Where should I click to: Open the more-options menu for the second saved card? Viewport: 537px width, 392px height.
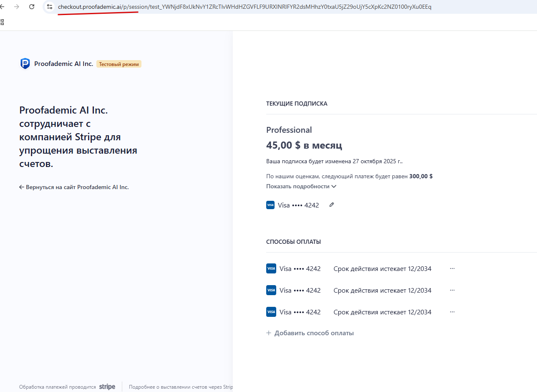[452, 290]
